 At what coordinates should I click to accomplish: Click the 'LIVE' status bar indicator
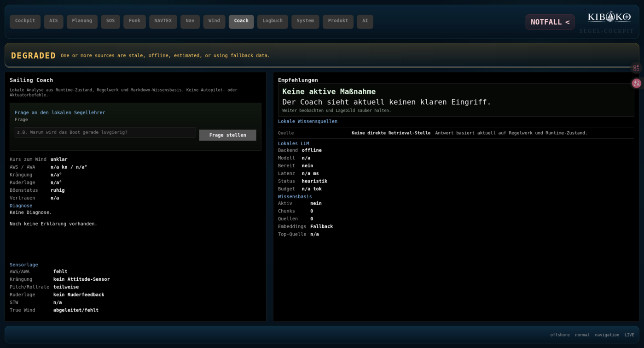629,335
